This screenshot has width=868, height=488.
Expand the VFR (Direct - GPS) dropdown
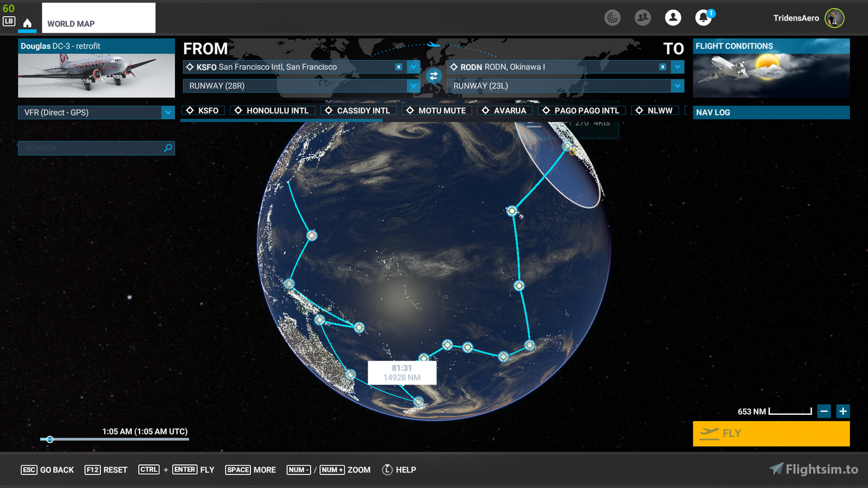(167, 112)
